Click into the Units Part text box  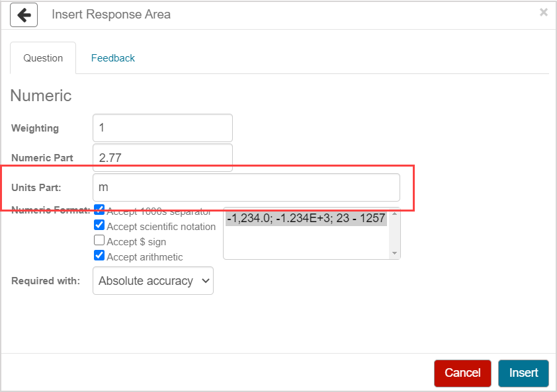tap(246, 188)
